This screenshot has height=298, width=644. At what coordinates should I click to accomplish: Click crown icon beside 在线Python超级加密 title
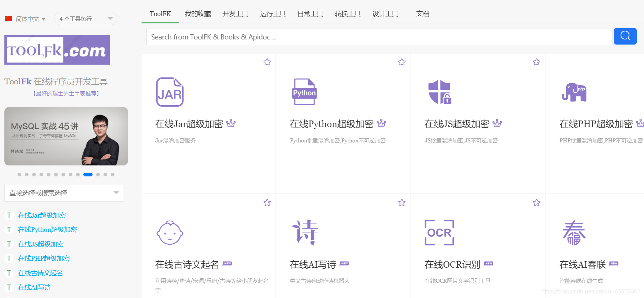(x=381, y=123)
